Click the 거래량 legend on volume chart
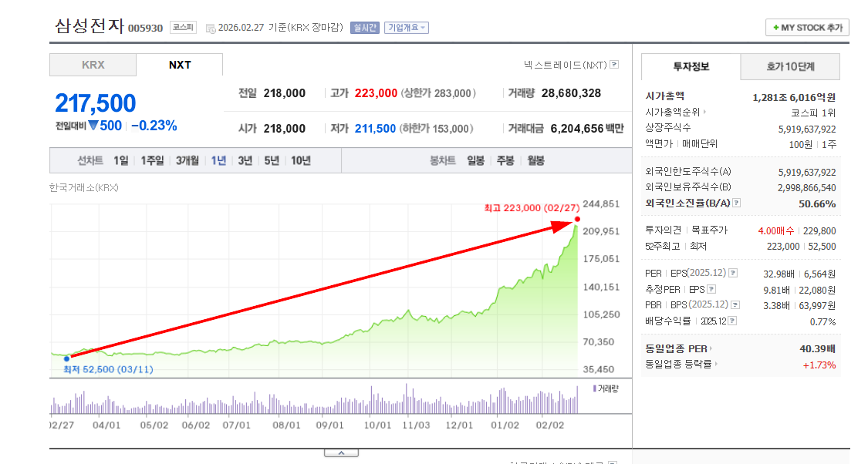This screenshot has width=868, height=464. coord(606,388)
